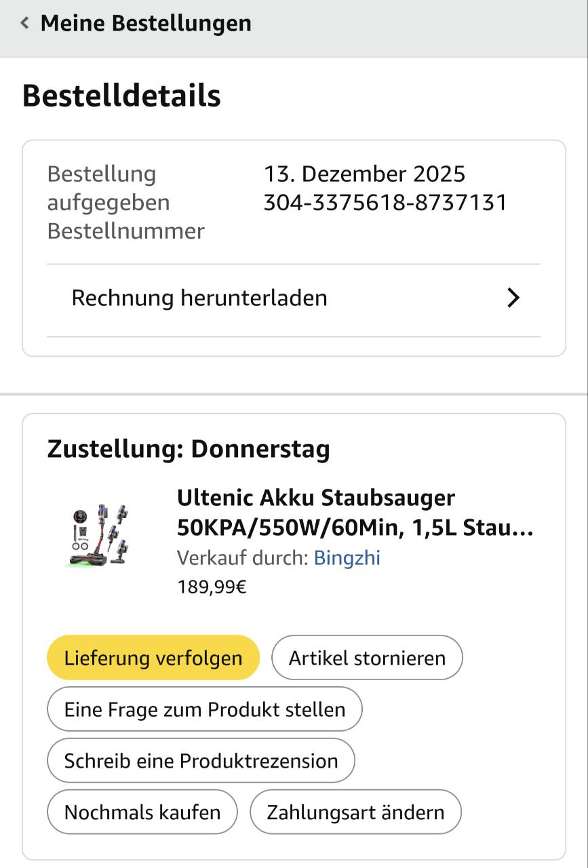The width and height of the screenshot is (588, 868).
Task: Choose Eine Frage zum Produkt stellen
Action: point(205,709)
